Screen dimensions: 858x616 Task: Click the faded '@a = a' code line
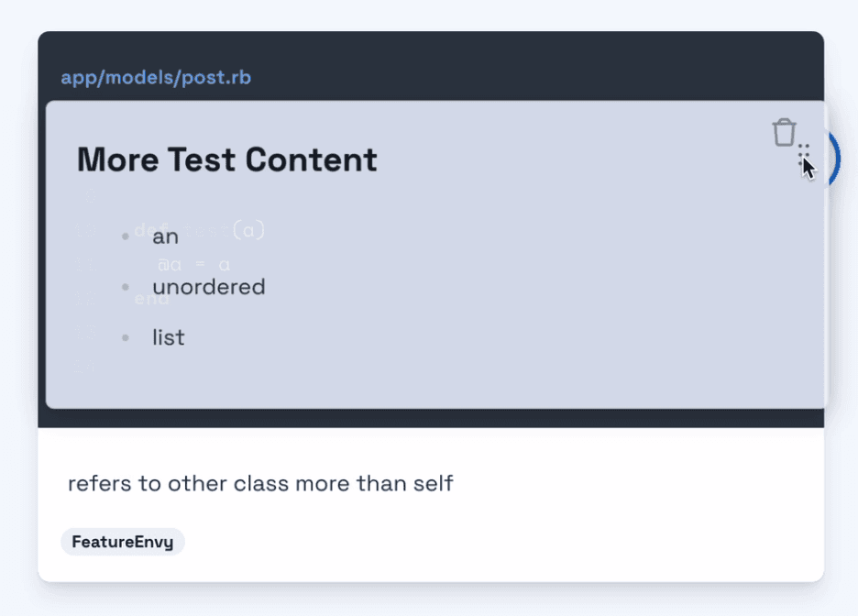point(193,265)
